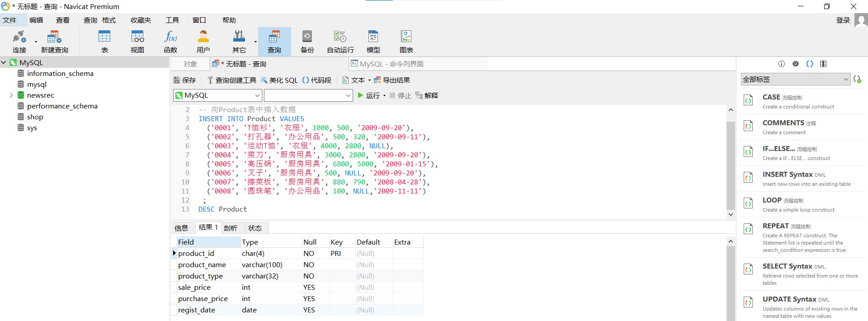The image size is (868, 321).
Task: Open the 查看 menu
Action: point(63,20)
